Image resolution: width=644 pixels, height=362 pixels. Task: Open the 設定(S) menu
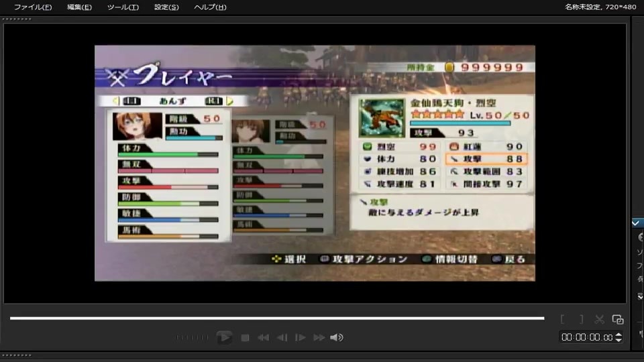point(166,7)
